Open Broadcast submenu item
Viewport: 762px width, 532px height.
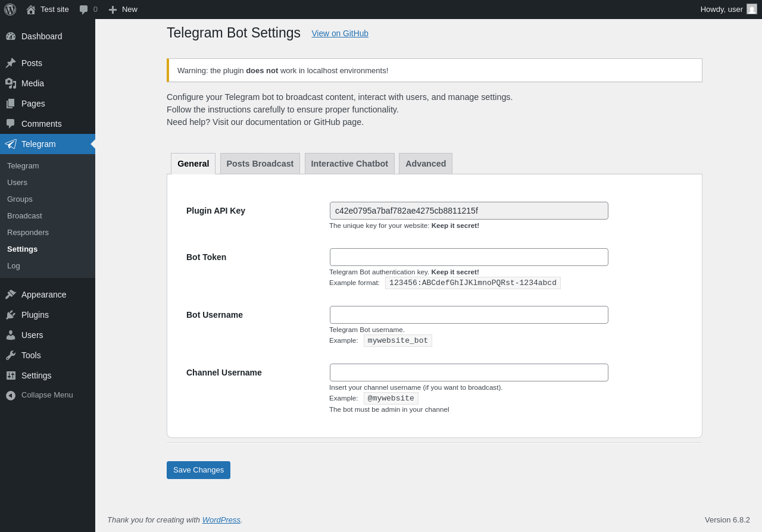[x=24, y=216]
